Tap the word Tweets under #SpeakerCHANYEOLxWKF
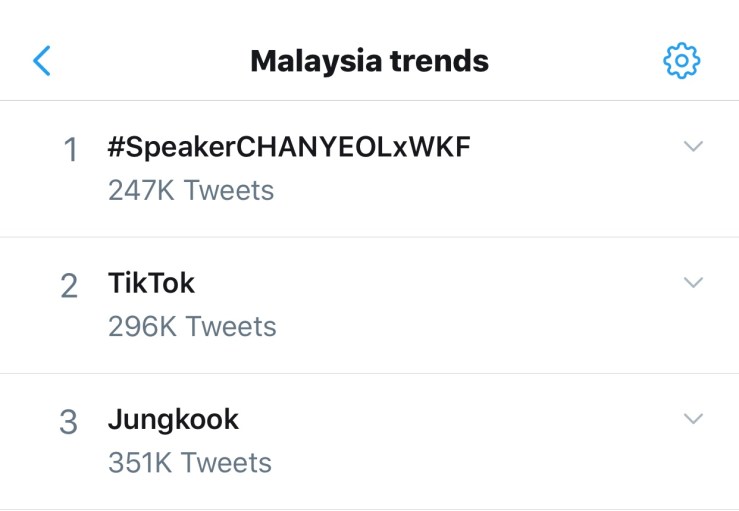Screen dimensions: 739x511 tap(228, 190)
